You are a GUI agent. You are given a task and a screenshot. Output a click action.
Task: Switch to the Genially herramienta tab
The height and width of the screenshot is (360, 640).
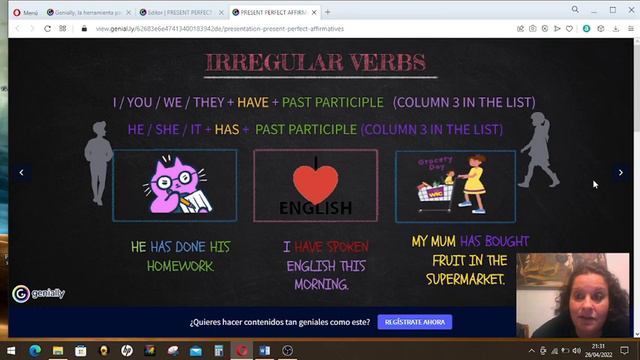tap(84, 13)
